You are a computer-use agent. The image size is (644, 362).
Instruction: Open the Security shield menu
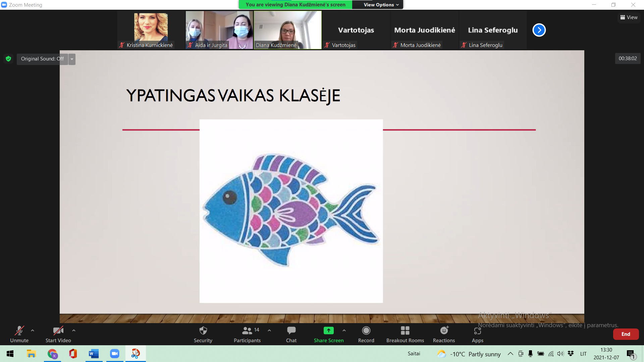pos(203,334)
